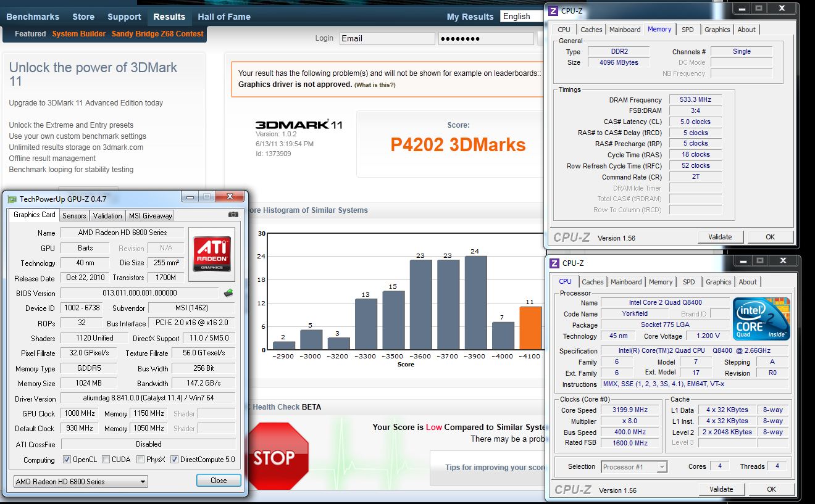Open the Featured submenu link
The height and width of the screenshot is (504, 815).
coord(30,34)
